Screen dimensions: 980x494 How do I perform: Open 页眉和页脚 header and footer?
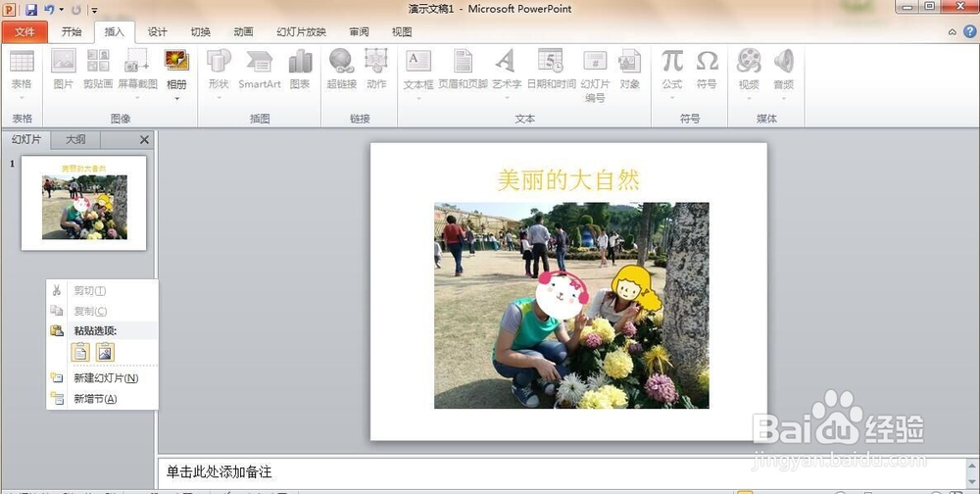click(464, 69)
